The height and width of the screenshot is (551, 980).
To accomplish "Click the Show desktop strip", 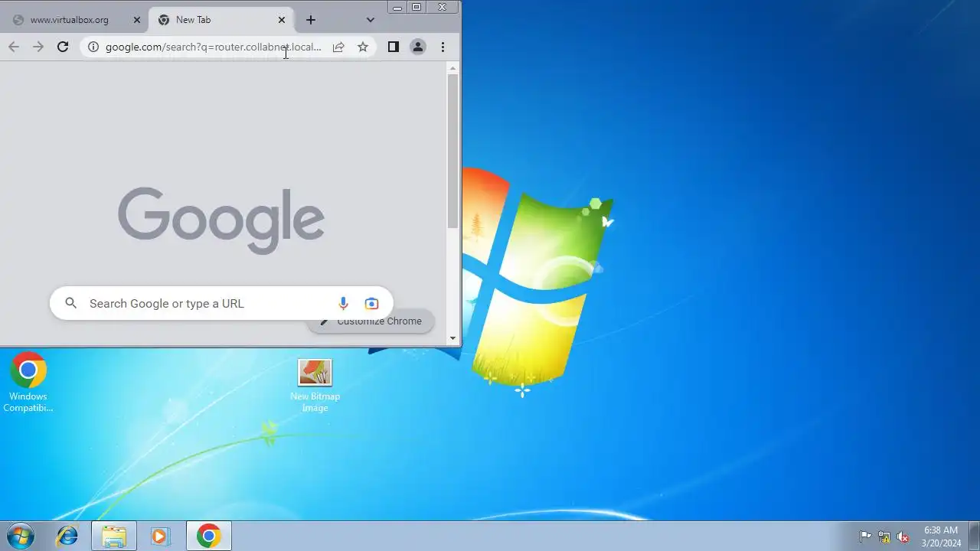I will point(974,536).
